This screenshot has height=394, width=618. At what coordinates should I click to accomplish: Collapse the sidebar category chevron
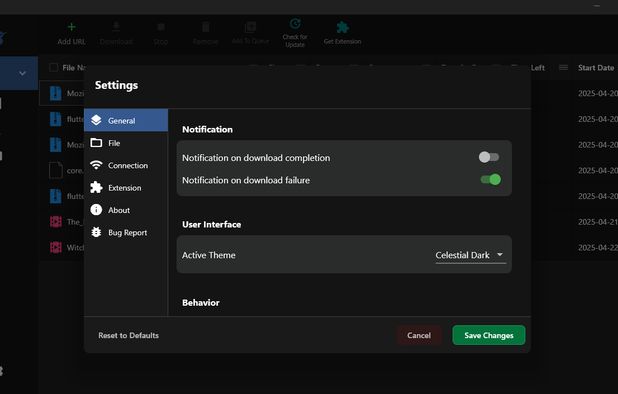[22, 73]
